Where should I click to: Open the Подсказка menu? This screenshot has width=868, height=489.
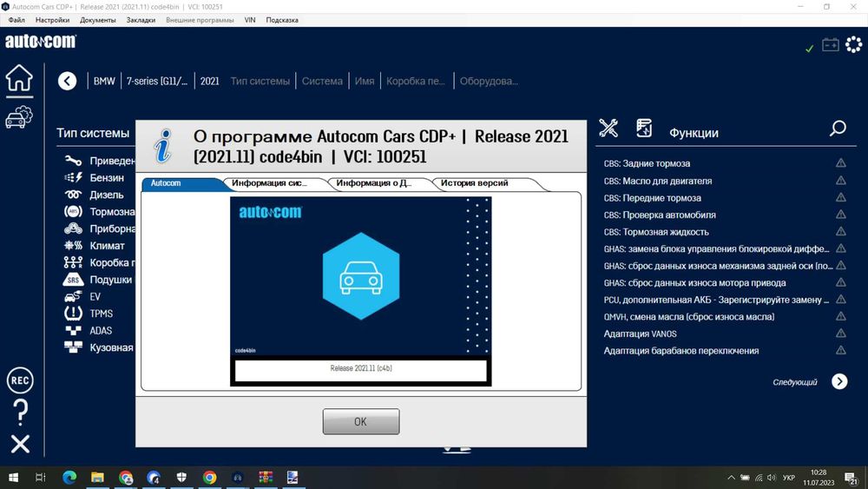[x=282, y=20]
